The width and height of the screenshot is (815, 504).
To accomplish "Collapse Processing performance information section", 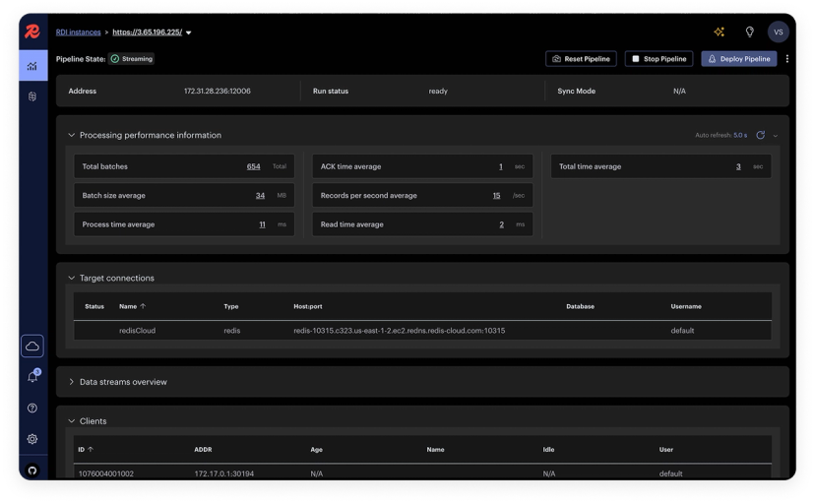I will point(71,135).
